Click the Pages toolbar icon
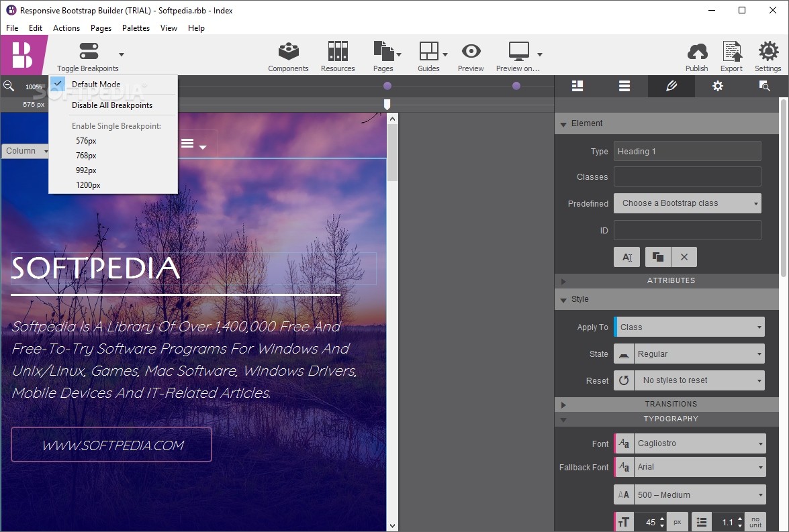This screenshot has height=532, width=789. [x=383, y=51]
